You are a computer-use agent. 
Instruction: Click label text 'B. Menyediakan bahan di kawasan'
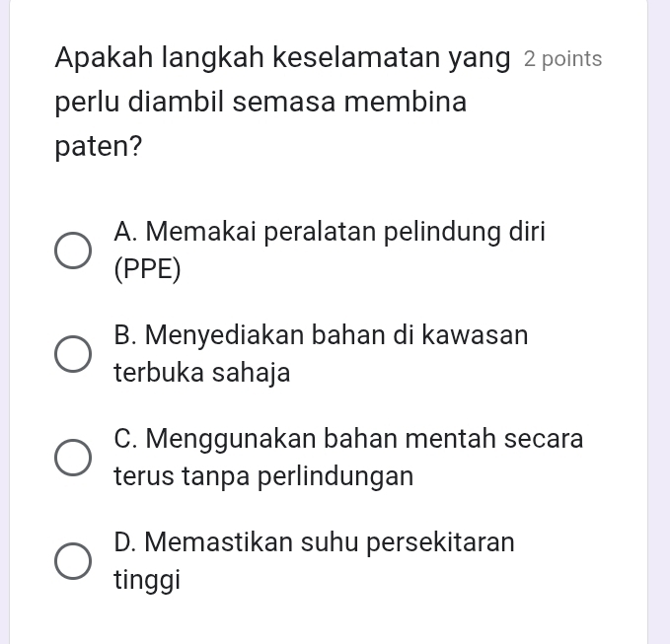321,335
